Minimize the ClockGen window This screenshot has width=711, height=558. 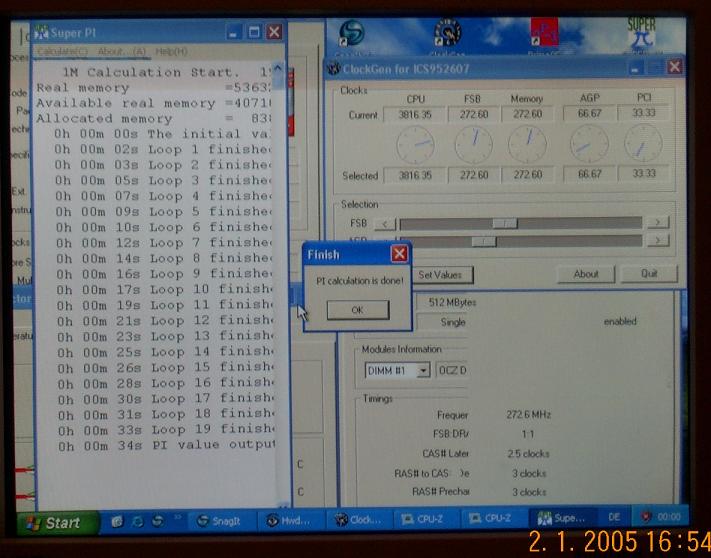(635, 68)
